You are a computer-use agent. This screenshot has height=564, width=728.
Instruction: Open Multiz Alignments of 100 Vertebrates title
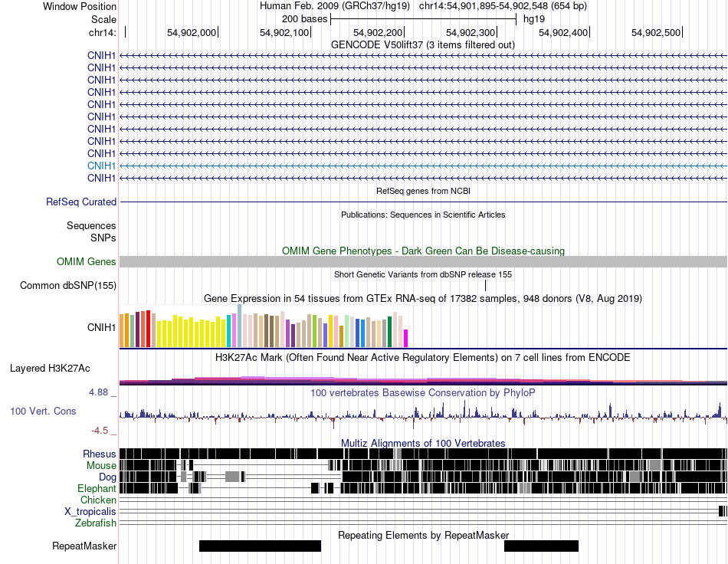[423, 444]
